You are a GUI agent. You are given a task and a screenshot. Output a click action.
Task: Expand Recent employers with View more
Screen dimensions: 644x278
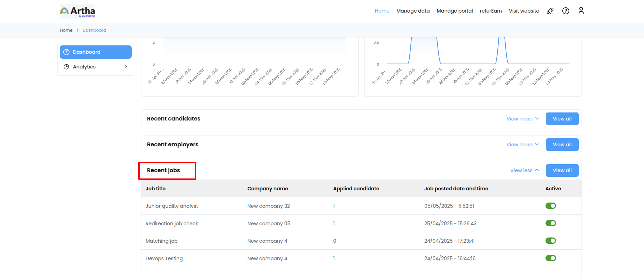522,145
